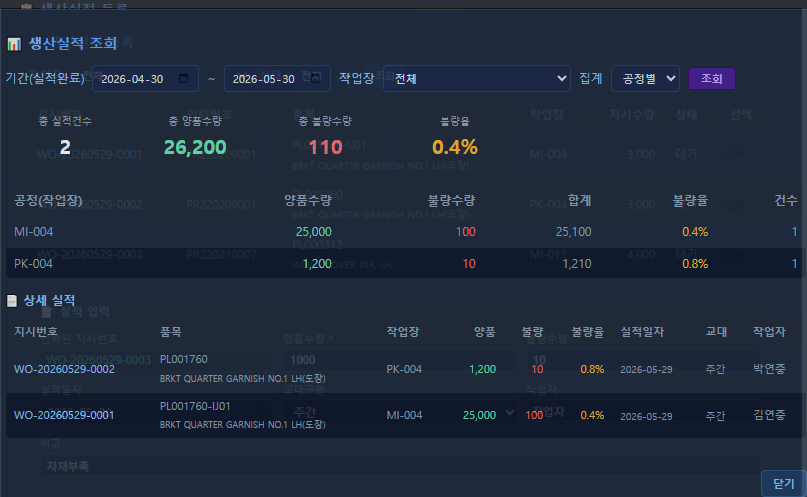Screen dimensions: 807x497
Task: Select the MI-004 process summary row
Action: (x=406, y=232)
